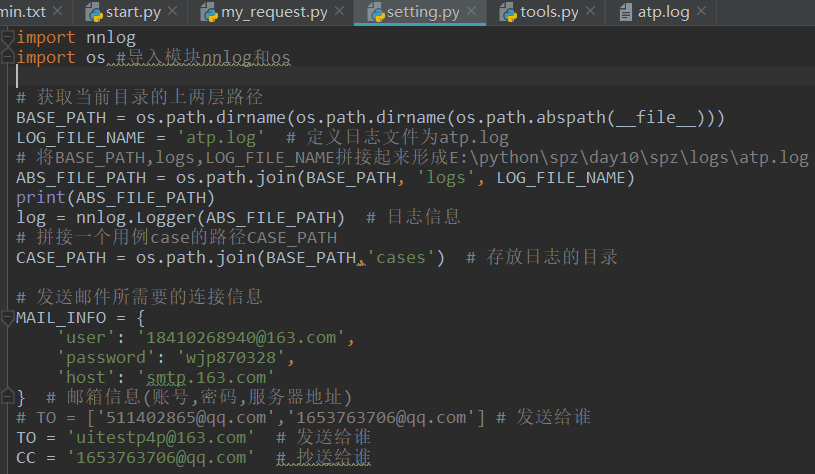Click the MAIL_INFO variable name
This screenshot has height=474, width=815.
(61, 318)
